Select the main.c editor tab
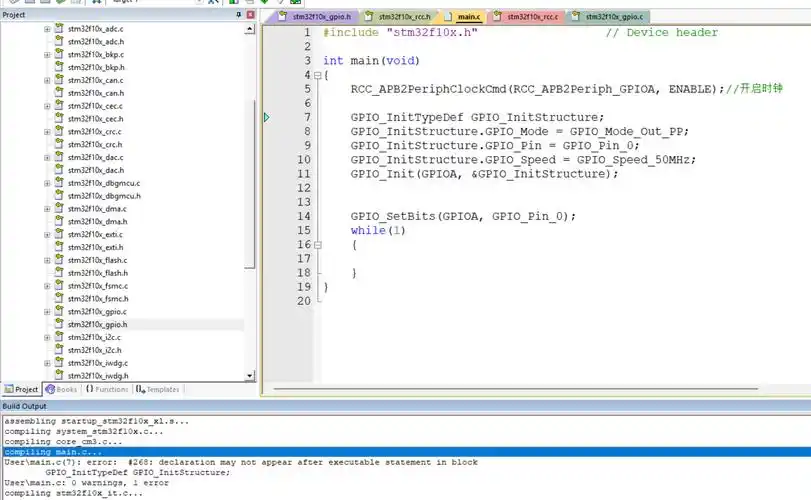The height and width of the screenshot is (500, 811). tap(463, 17)
